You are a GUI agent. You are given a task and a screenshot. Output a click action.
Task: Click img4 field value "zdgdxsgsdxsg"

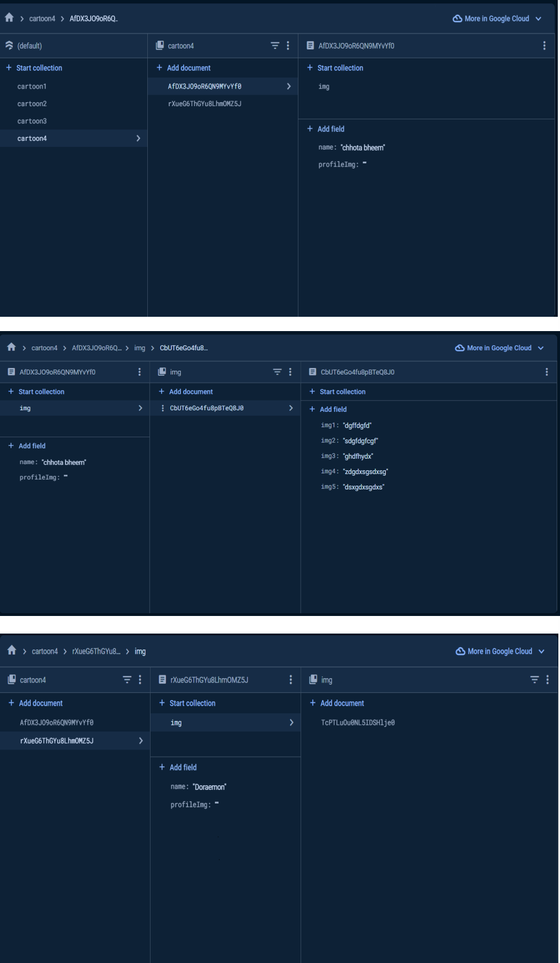pos(365,472)
